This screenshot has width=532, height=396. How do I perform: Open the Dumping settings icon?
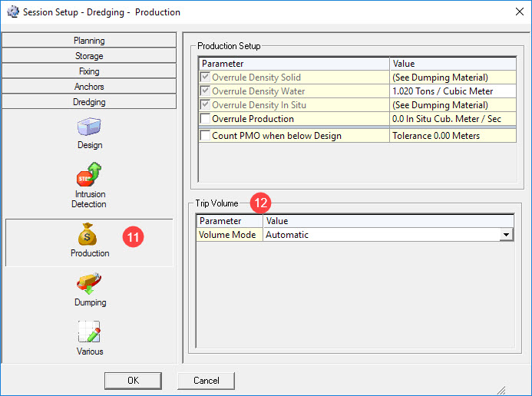click(89, 283)
